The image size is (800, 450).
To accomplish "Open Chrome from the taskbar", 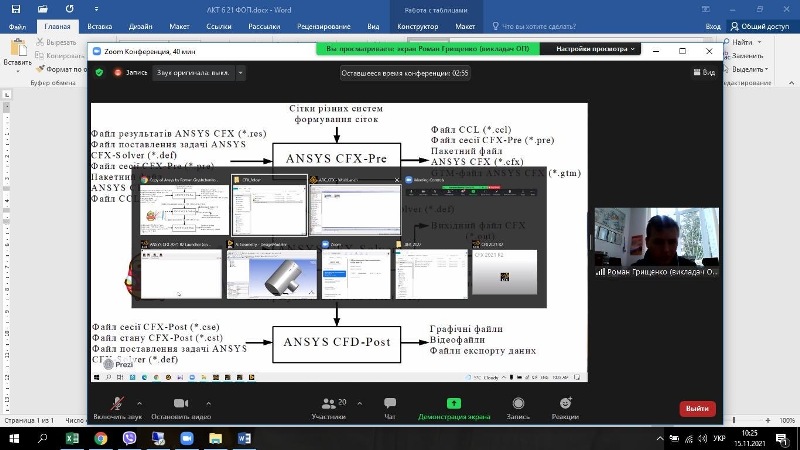I will 101,438.
